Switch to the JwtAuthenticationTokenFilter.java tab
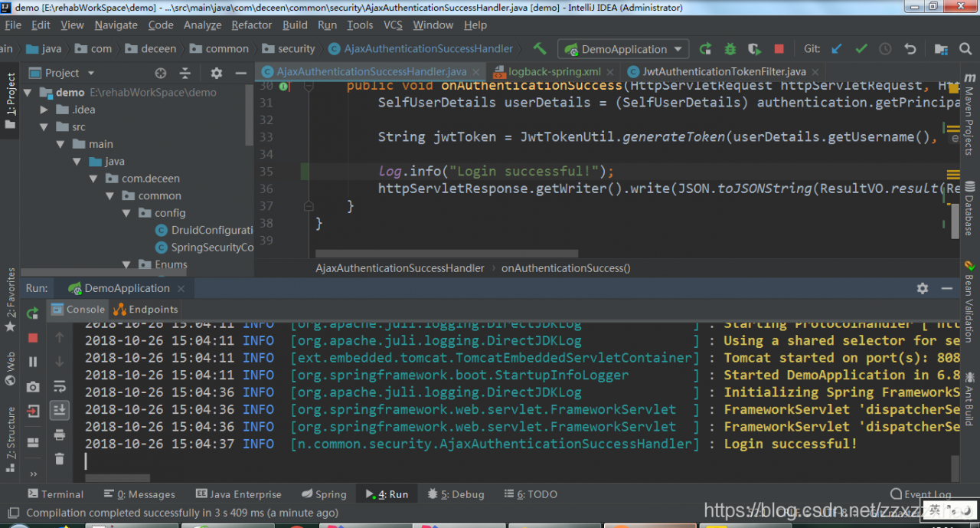This screenshot has width=980, height=528. coord(724,72)
